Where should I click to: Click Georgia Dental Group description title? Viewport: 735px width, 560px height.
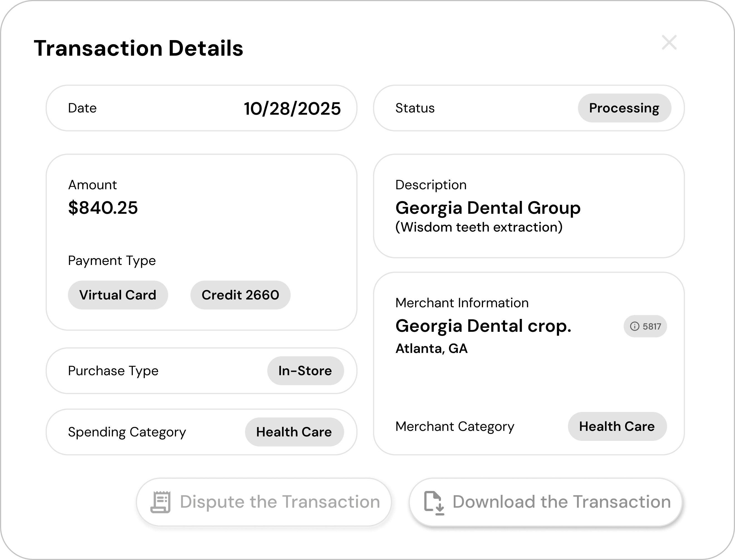(488, 208)
